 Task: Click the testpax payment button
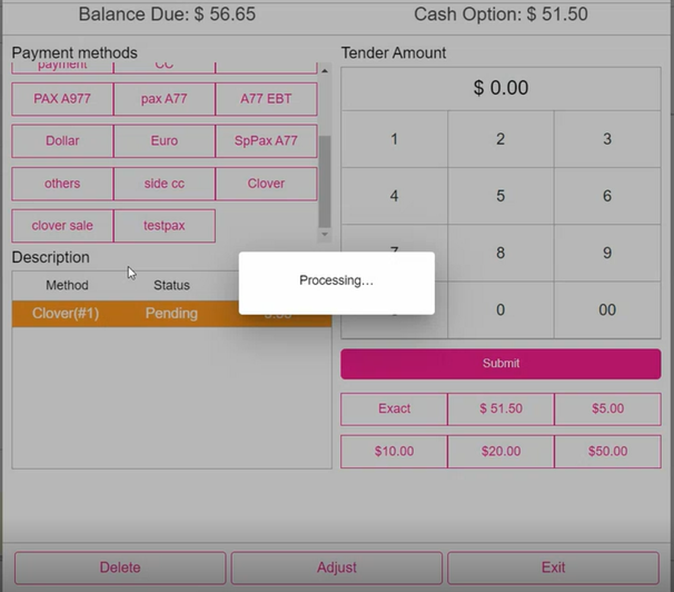coord(164,225)
